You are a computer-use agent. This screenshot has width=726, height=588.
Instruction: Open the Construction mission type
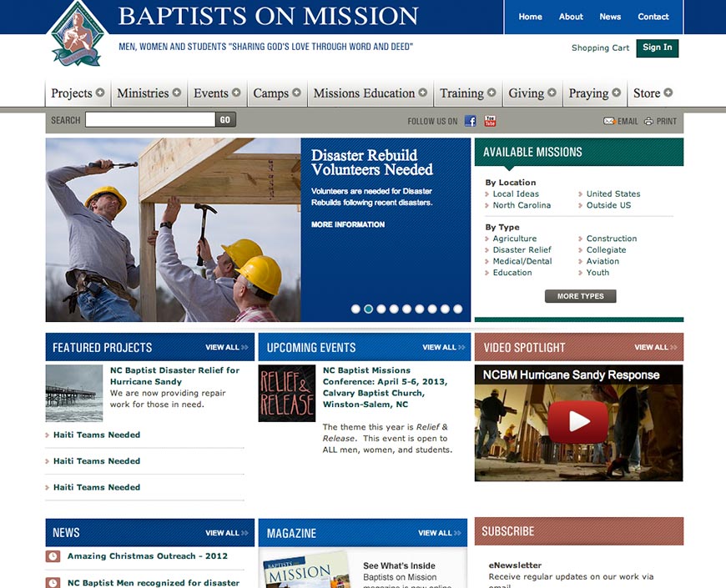click(612, 239)
